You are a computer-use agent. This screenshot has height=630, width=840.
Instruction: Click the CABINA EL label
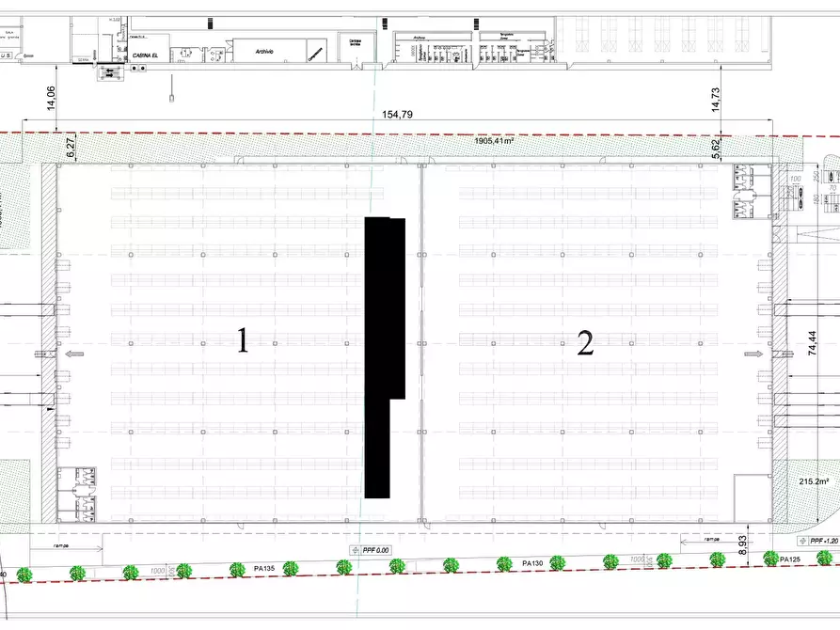pyautogui.click(x=144, y=55)
